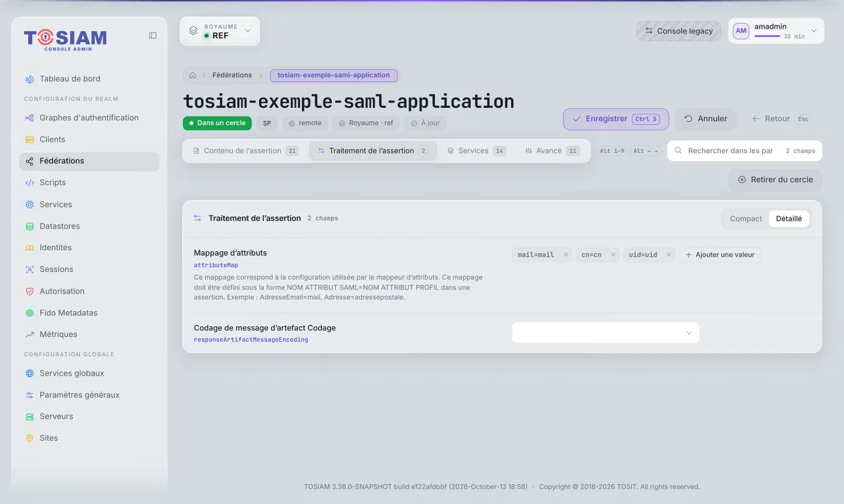
Task: Open Tableau de bord
Action: click(89, 79)
